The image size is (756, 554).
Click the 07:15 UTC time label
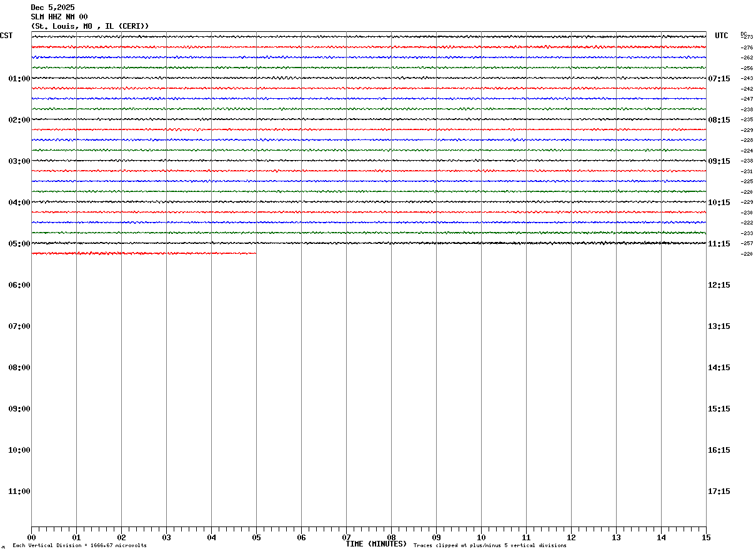pos(719,79)
